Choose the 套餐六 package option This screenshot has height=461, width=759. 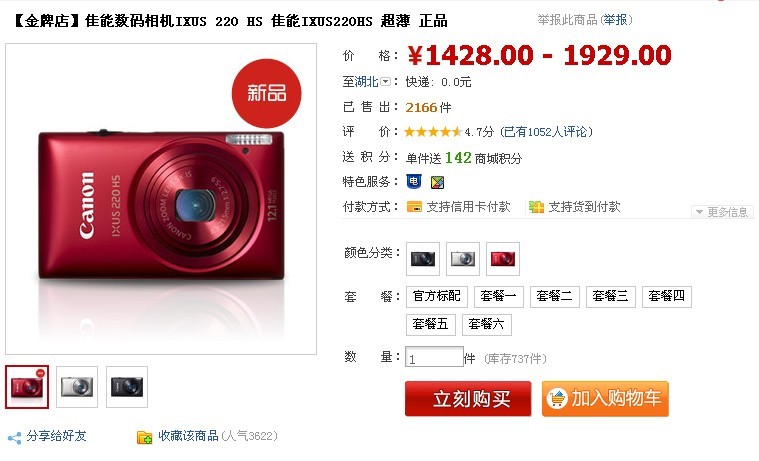(x=486, y=324)
